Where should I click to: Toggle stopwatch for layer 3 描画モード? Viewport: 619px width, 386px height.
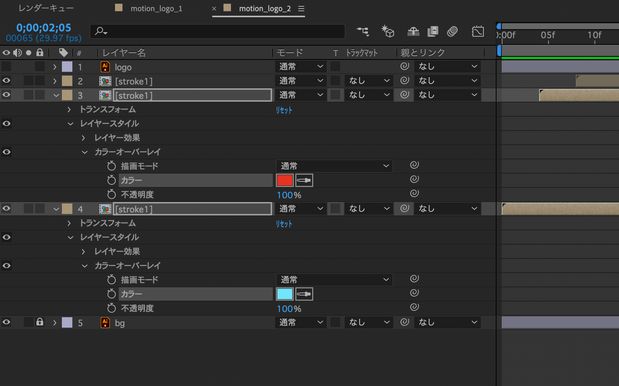point(111,166)
